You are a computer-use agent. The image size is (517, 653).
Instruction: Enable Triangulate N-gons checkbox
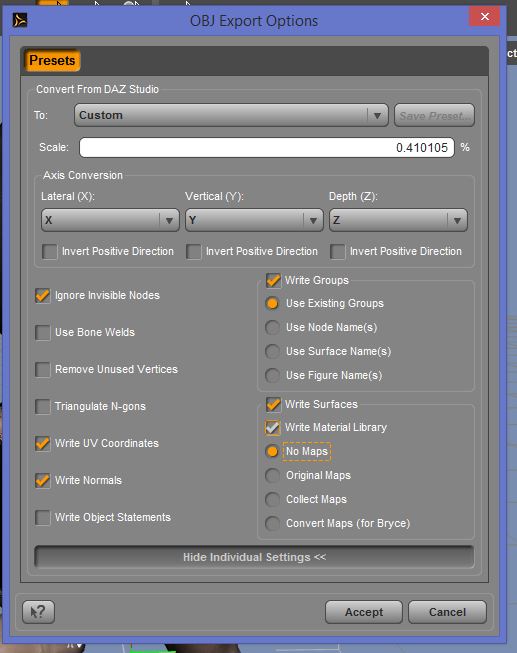click(x=42, y=406)
